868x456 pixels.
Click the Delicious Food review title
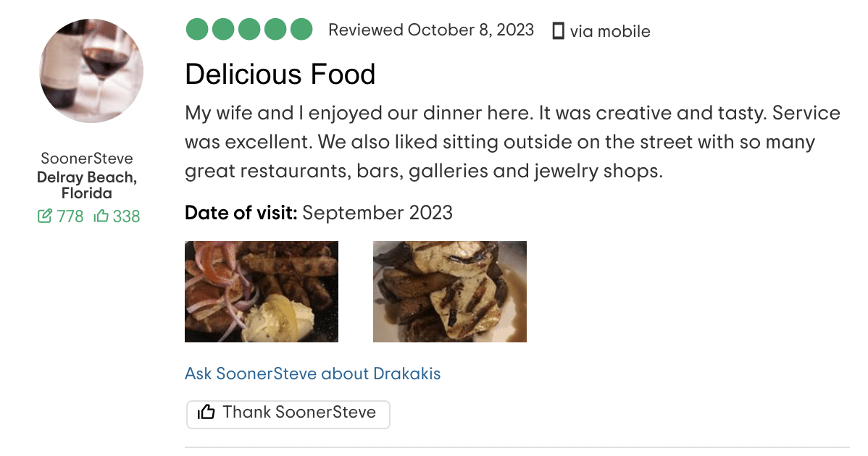(x=280, y=74)
